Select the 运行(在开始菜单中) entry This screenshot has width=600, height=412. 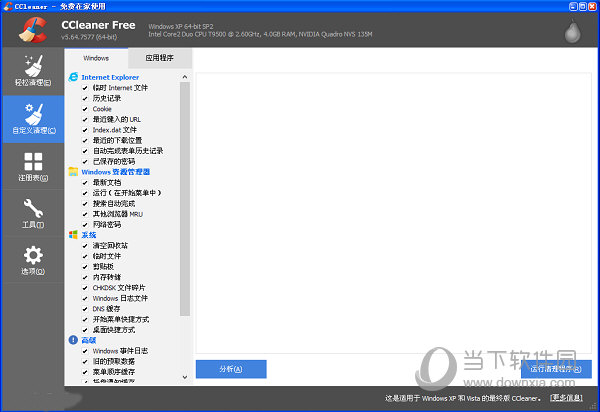coord(127,193)
